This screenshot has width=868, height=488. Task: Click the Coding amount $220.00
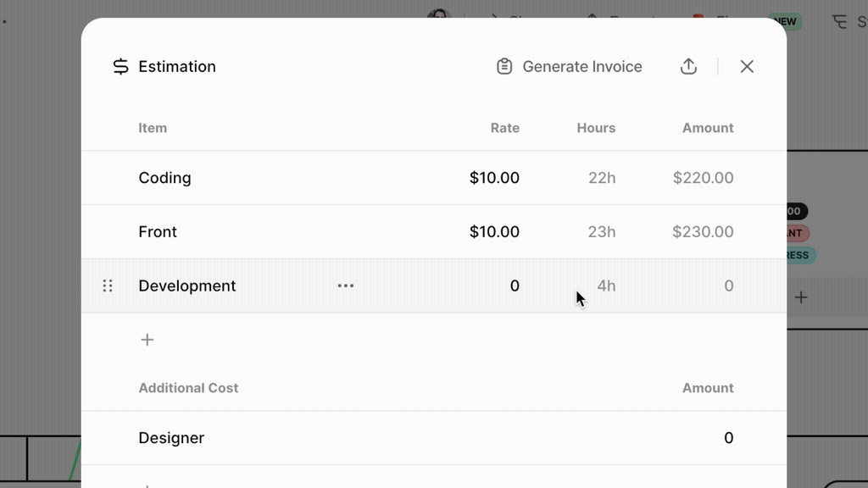click(703, 178)
